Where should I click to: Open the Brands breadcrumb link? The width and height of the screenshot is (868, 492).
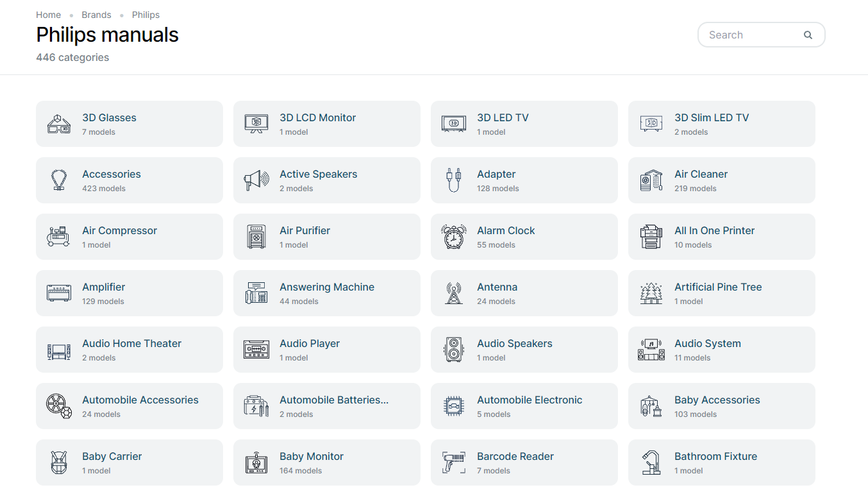(96, 15)
